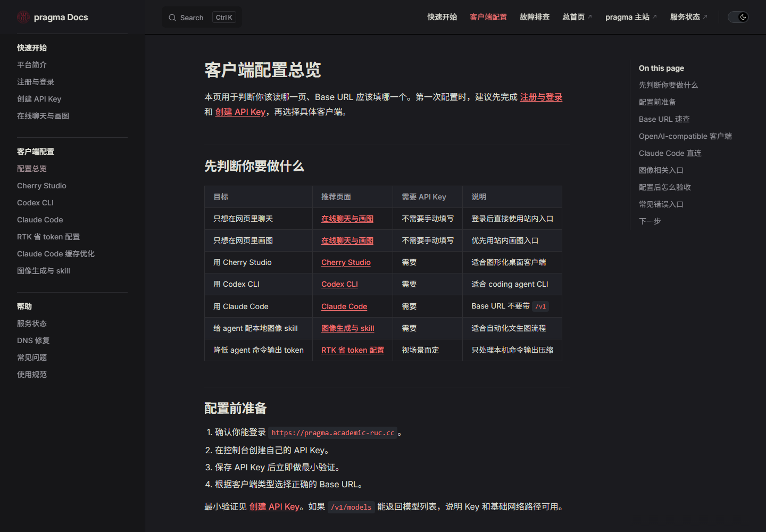Open 故障排查 in top navigation

pos(535,17)
